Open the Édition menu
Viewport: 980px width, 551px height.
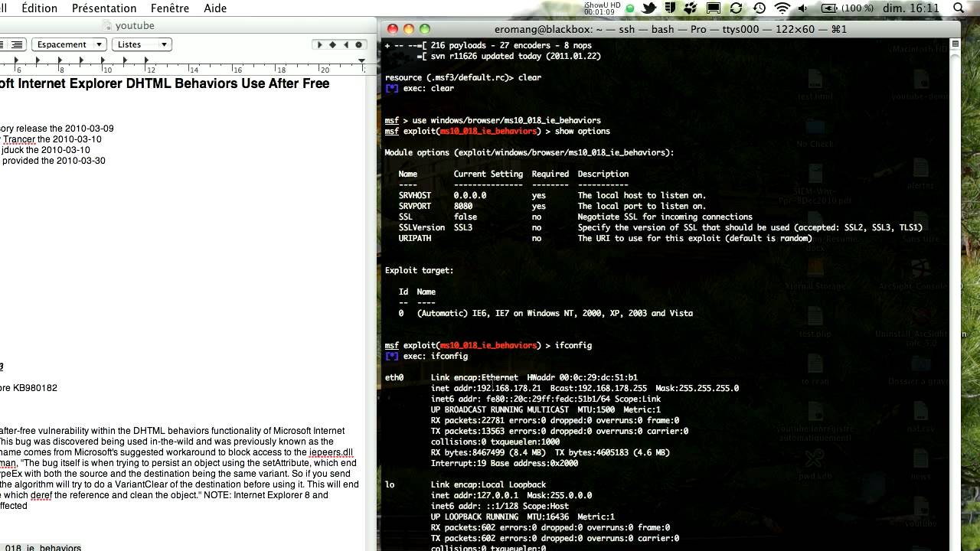pos(39,8)
